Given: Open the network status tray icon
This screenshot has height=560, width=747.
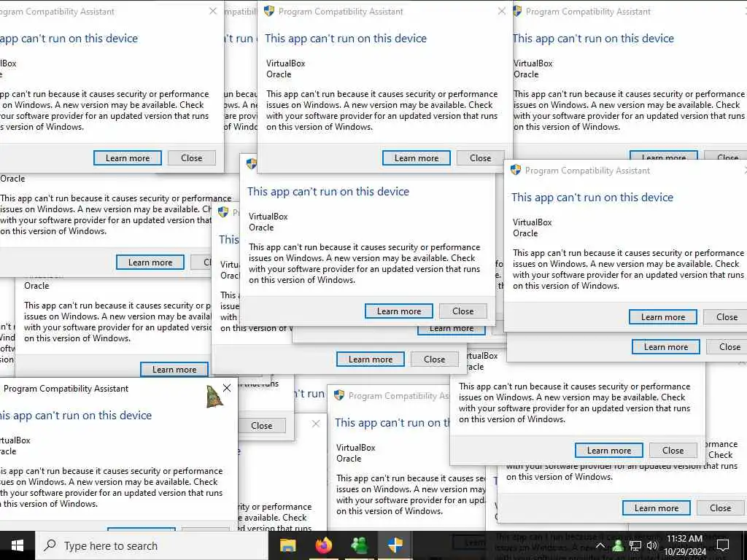Looking at the screenshot, I should [635, 545].
